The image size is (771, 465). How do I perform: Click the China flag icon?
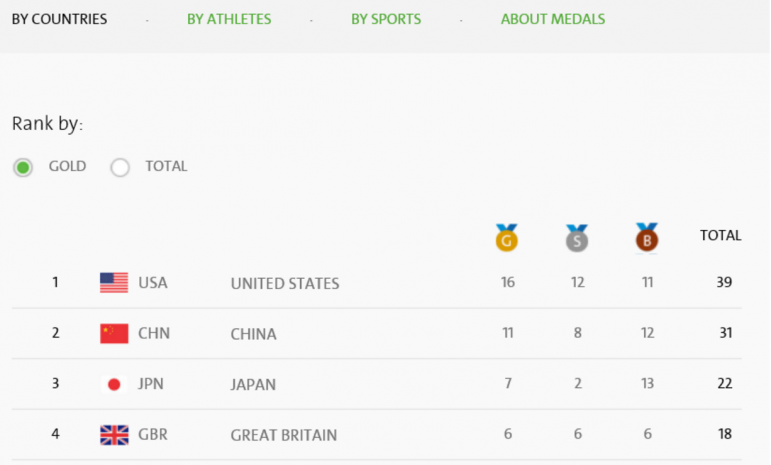pos(114,333)
